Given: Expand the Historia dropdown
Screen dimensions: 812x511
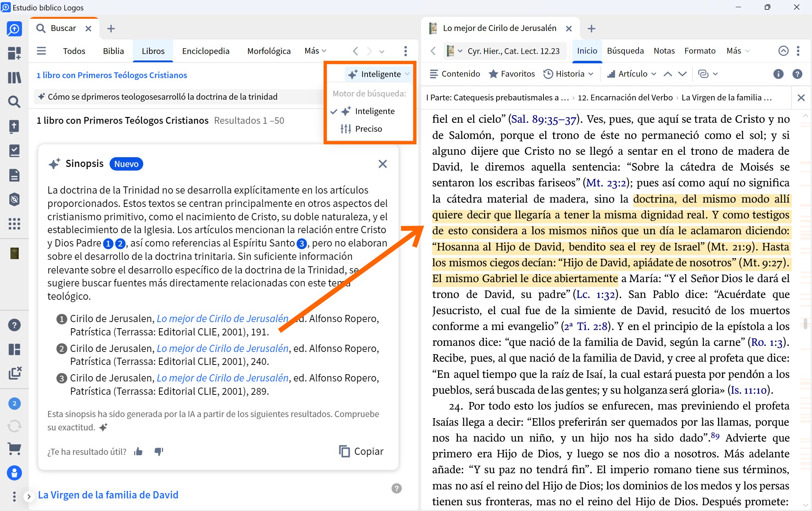Looking at the screenshot, I should click(569, 74).
